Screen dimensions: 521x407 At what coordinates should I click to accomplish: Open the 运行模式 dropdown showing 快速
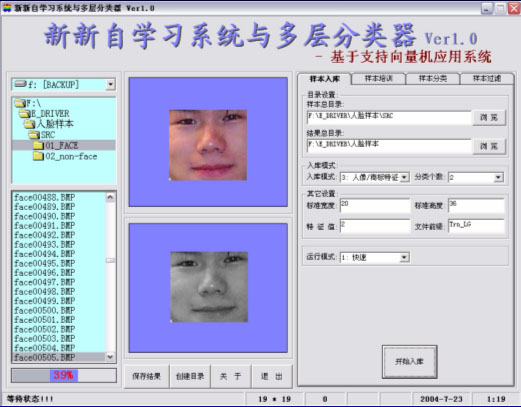tap(404, 257)
